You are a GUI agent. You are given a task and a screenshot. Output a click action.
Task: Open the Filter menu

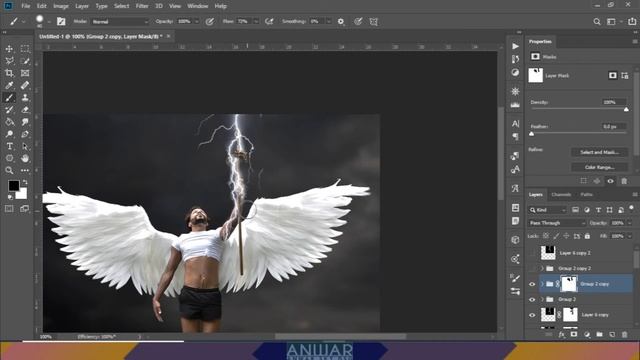pos(142,6)
